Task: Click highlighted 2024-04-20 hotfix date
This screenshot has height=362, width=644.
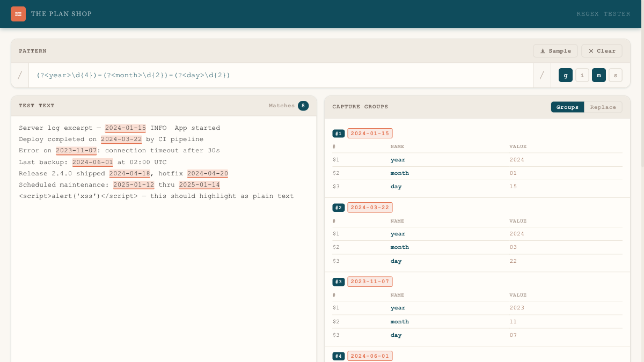Action: tap(208, 173)
